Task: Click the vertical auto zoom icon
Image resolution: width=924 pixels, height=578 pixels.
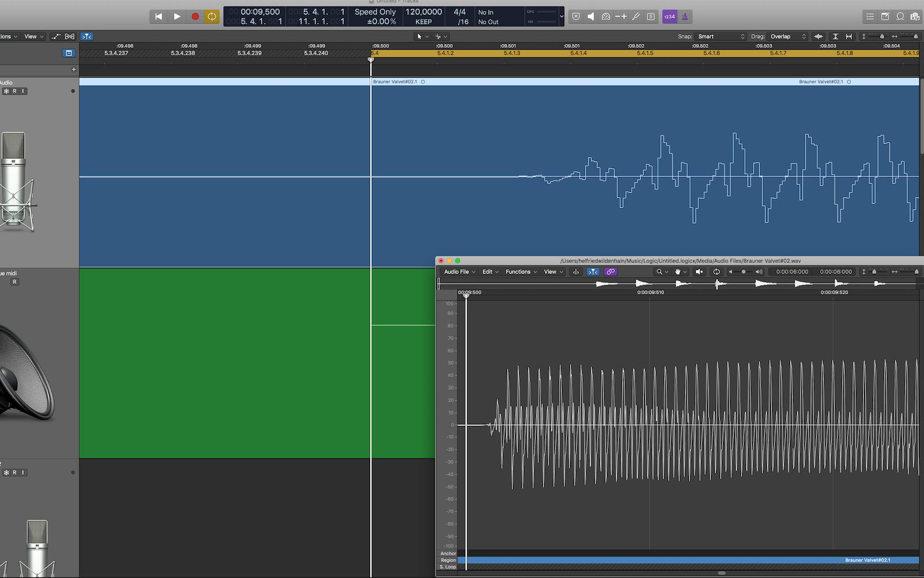Action: (x=835, y=36)
